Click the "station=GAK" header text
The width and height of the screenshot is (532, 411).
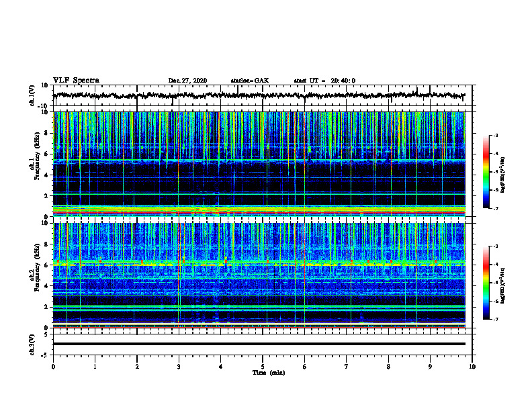click(250, 81)
